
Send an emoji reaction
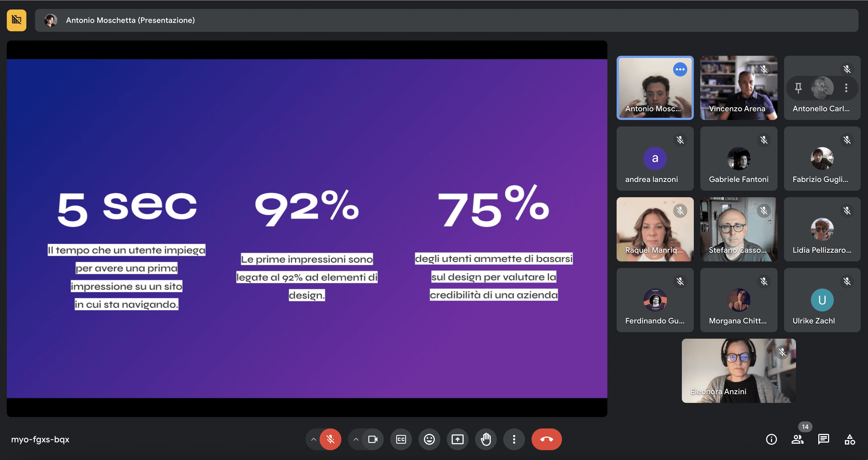click(x=429, y=439)
